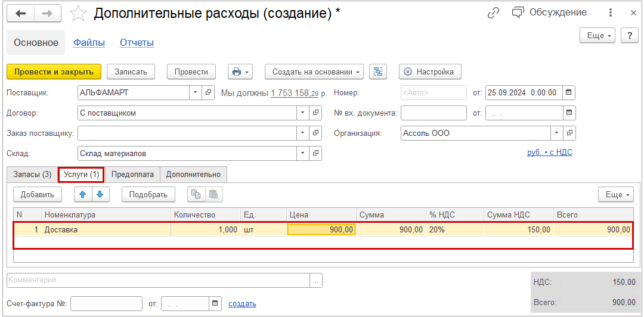Screen dimensions: 644x317
Task: Go forward with the right arrow button
Action: (x=48, y=14)
